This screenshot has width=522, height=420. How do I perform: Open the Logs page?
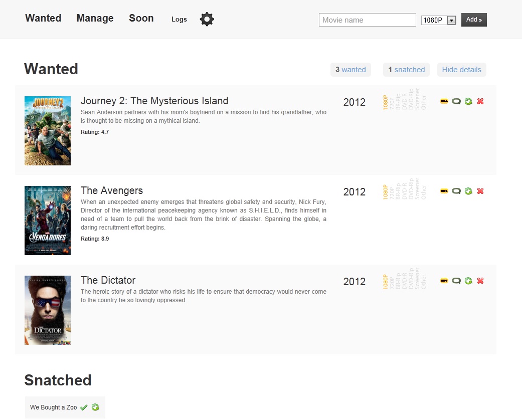[179, 20]
